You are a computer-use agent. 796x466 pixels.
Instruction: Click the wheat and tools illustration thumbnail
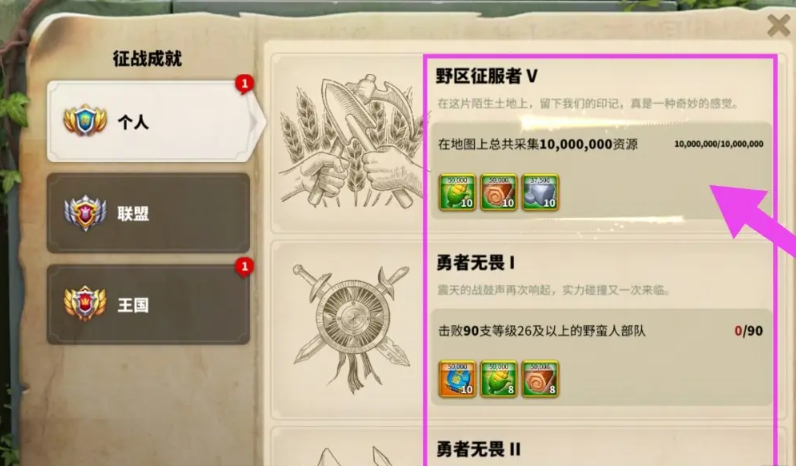pyautogui.click(x=350, y=141)
